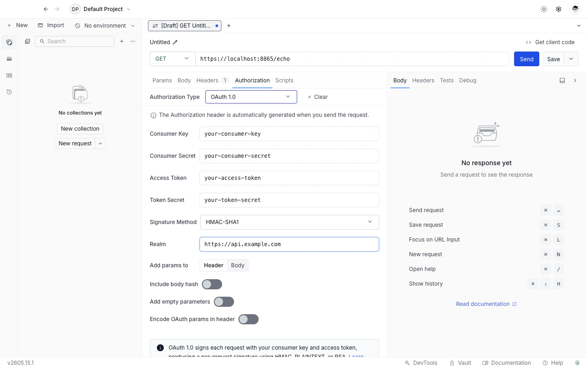This screenshot has height=368, width=588.
Task: Click Clear authorization button
Action: (x=317, y=97)
